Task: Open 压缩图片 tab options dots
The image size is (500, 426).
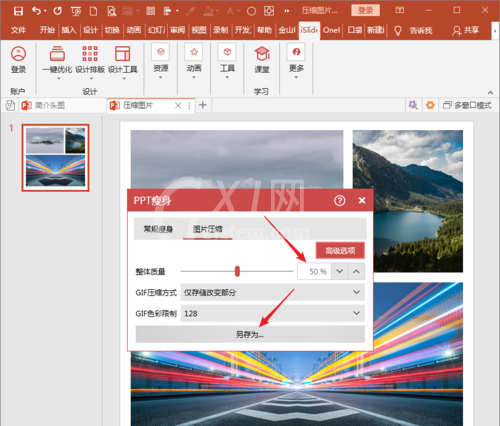Action: 189,106
